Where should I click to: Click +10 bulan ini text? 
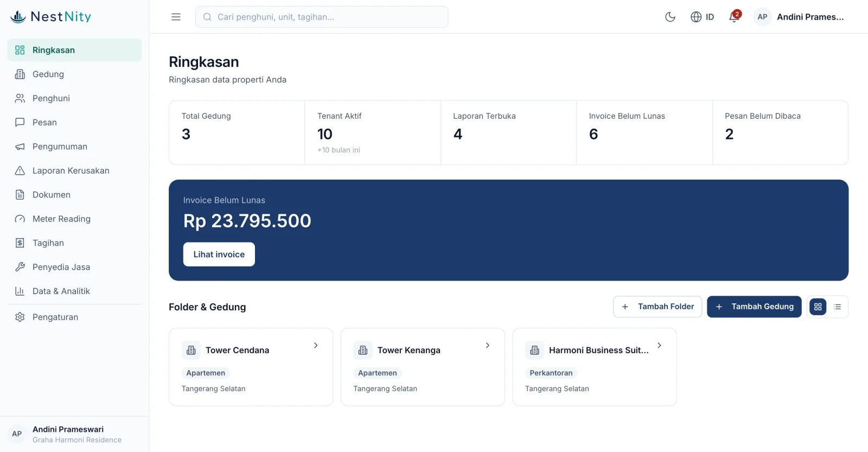point(339,150)
